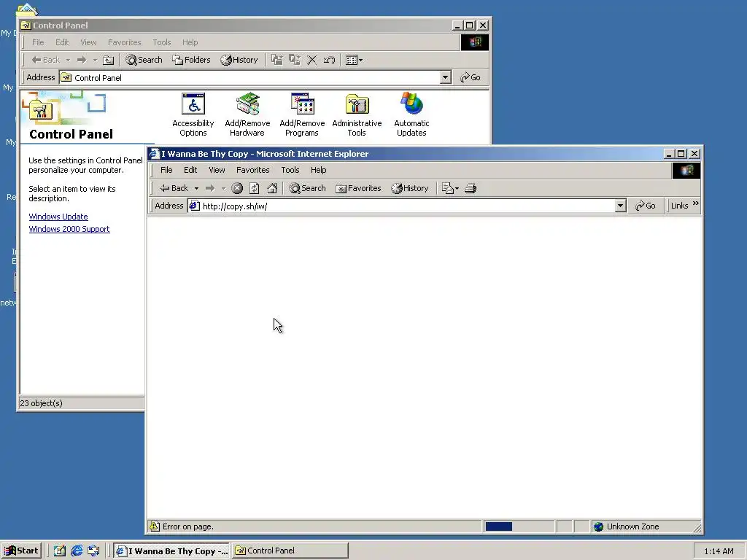Open Tools menu in Internet Explorer

point(290,170)
